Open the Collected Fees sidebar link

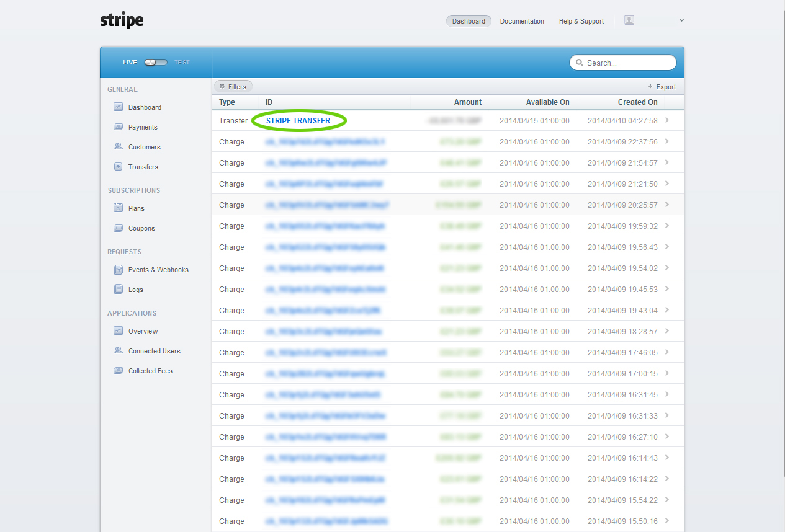[150, 371]
